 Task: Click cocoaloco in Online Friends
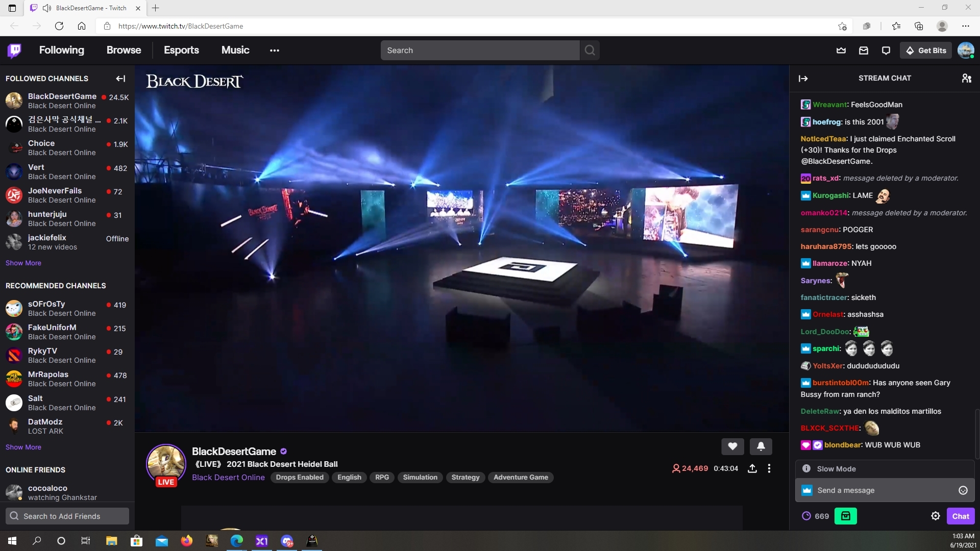tap(67, 492)
